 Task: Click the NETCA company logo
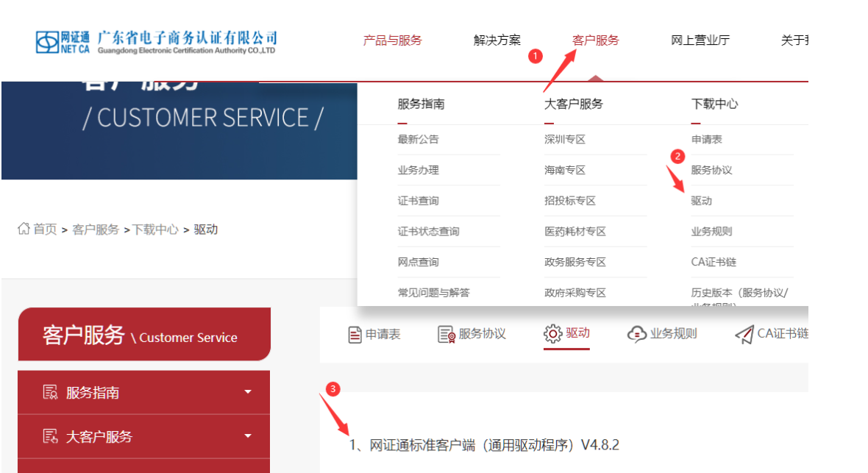(x=156, y=41)
